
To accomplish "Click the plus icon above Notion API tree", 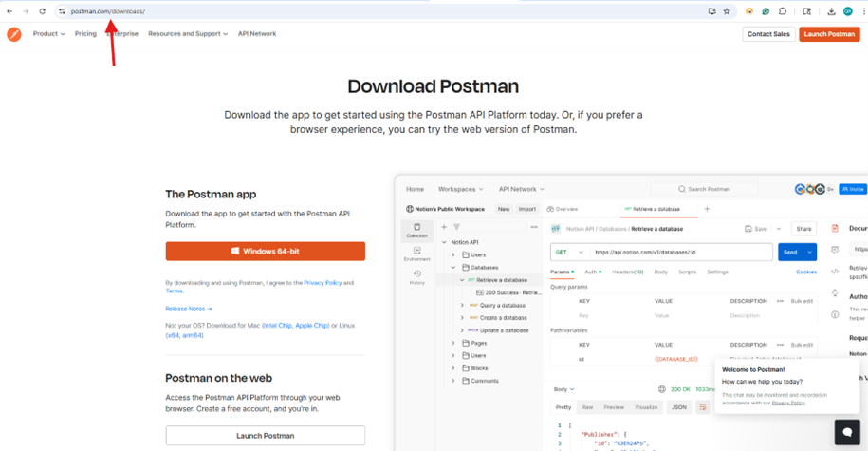I will coord(444,227).
